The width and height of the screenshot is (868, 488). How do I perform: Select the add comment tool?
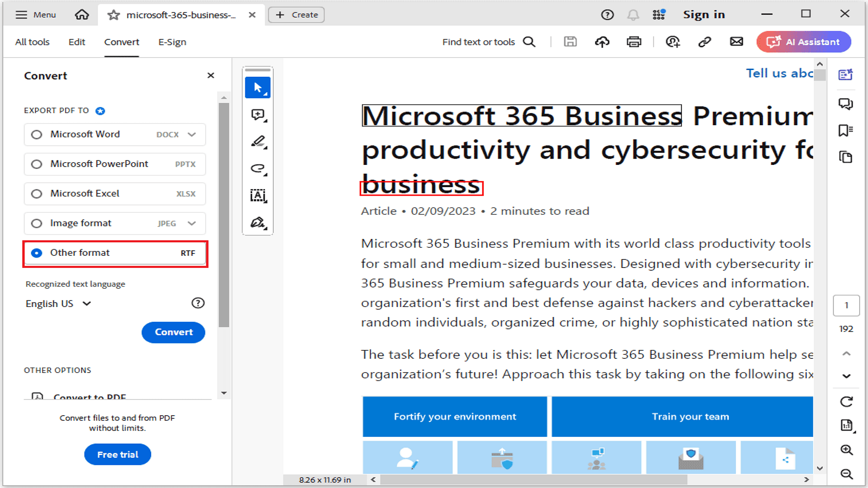258,115
